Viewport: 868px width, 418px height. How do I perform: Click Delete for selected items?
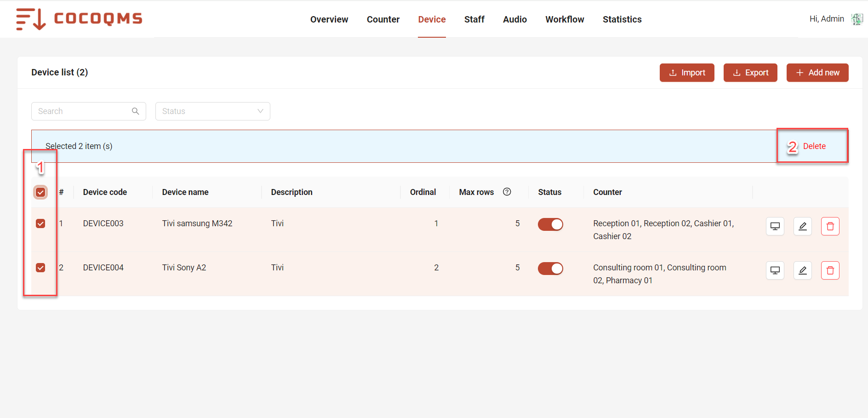click(x=814, y=146)
